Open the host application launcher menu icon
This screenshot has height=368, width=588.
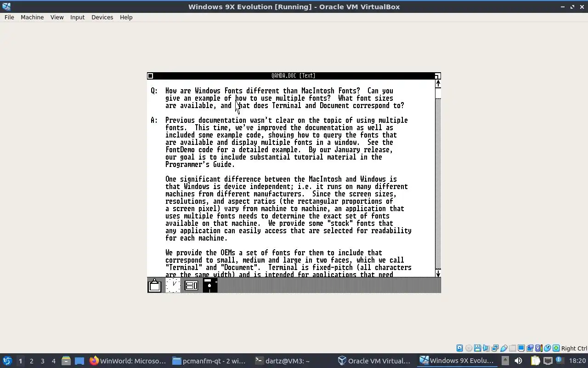[7, 361]
